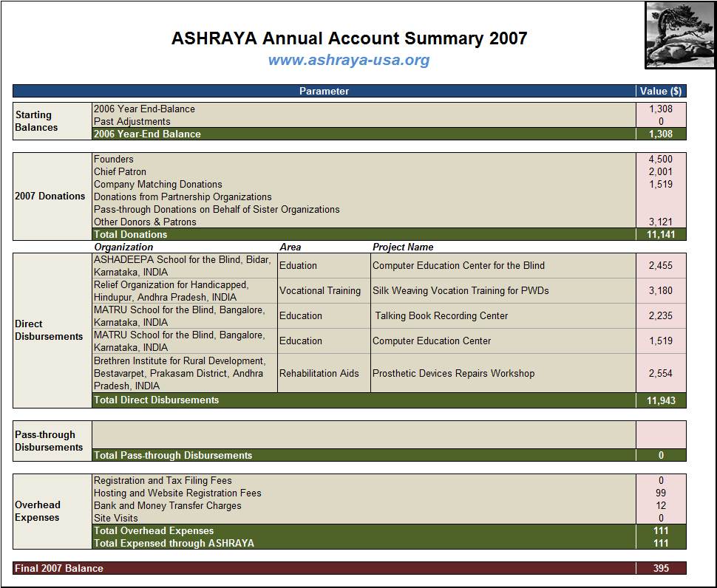Select the 'Final 2007 Balance' row label
This screenshot has width=717, height=588.
click(59, 568)
